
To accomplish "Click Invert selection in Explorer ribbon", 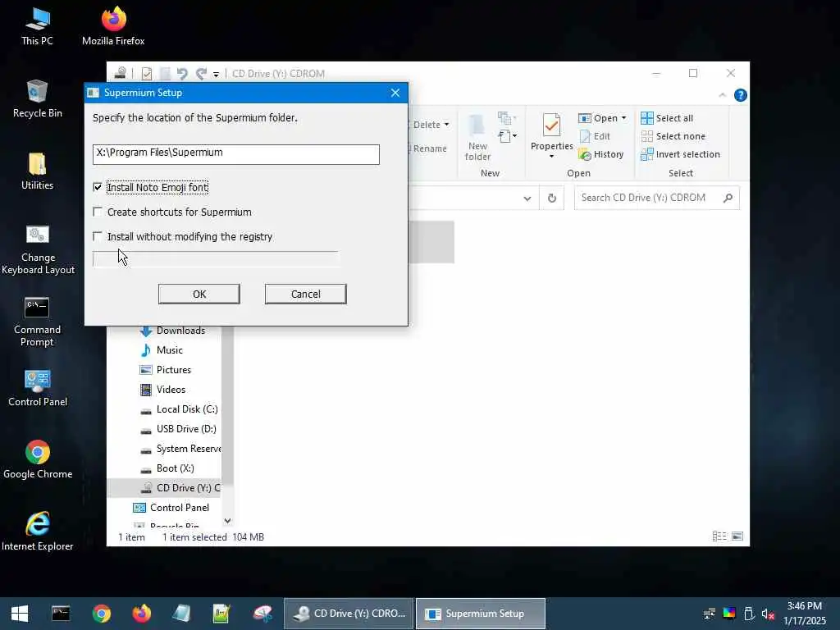I will tap(680, 154).
